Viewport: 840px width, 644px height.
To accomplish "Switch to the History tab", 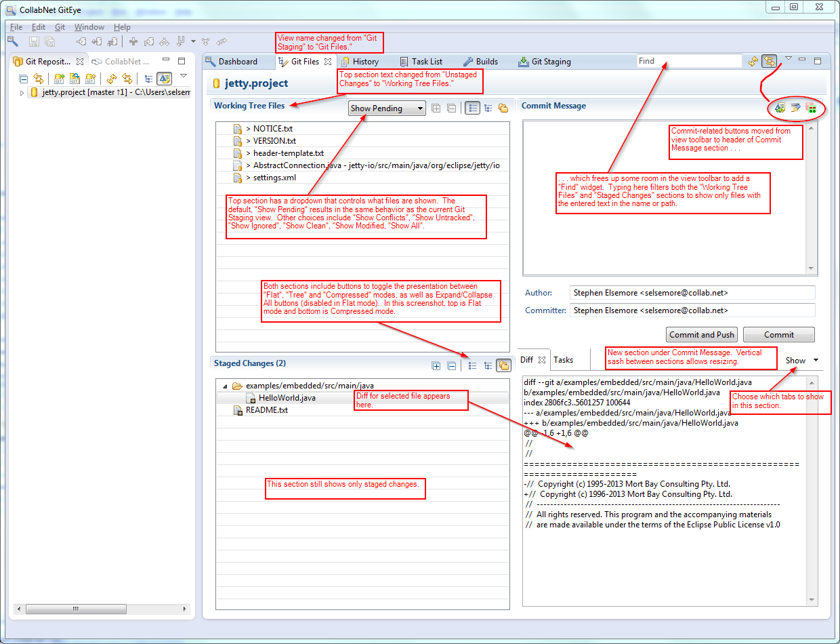I will pos(359,61).
